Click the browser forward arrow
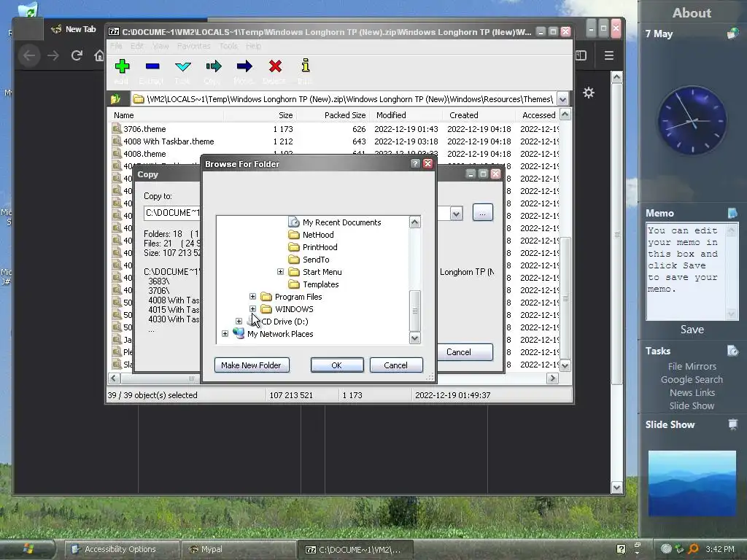This screenshot has width=747, height=560. click(x=53, y=55)
